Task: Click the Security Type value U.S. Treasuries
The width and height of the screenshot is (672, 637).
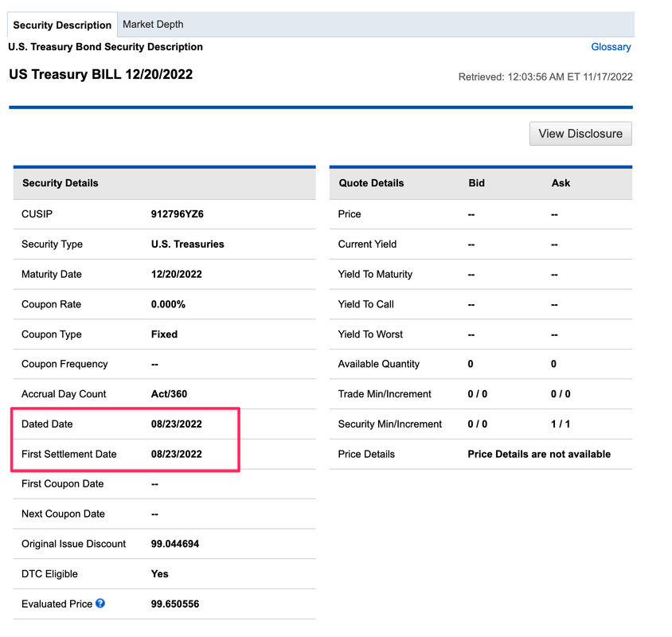Action: coord(187,244)
